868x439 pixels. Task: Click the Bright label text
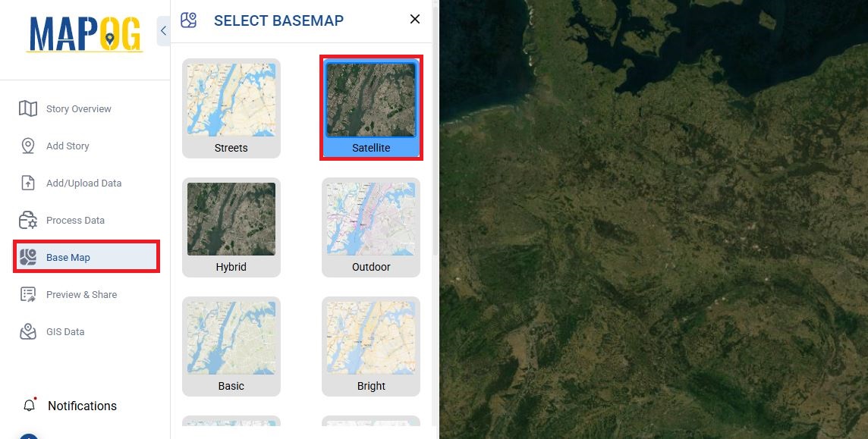pyautogui.click(x=371, y=386)
